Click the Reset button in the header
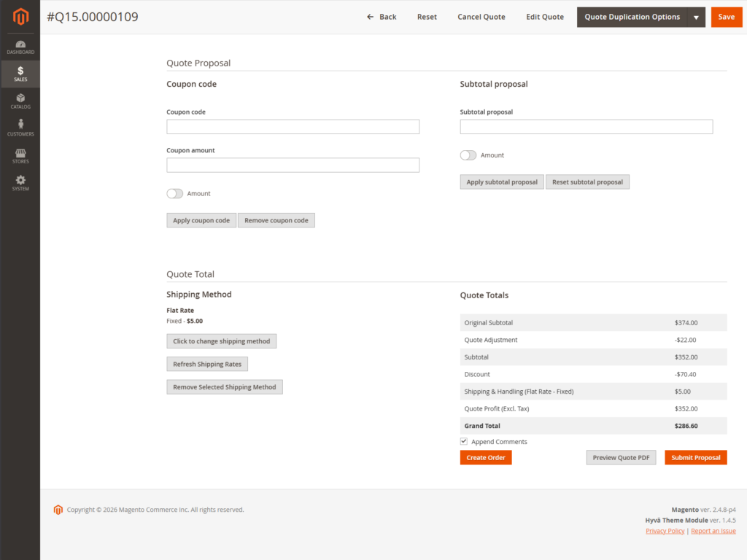This screenshot has width=747, height=560. 427,17
